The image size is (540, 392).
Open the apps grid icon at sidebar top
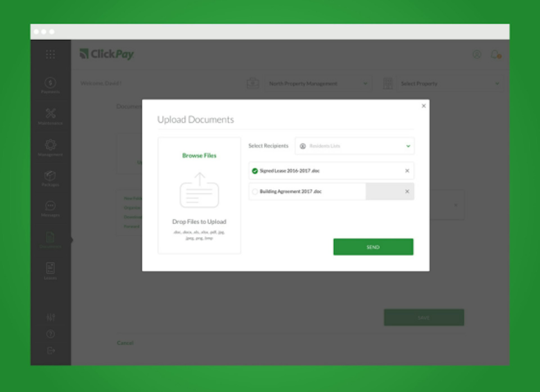coord(50,55)
